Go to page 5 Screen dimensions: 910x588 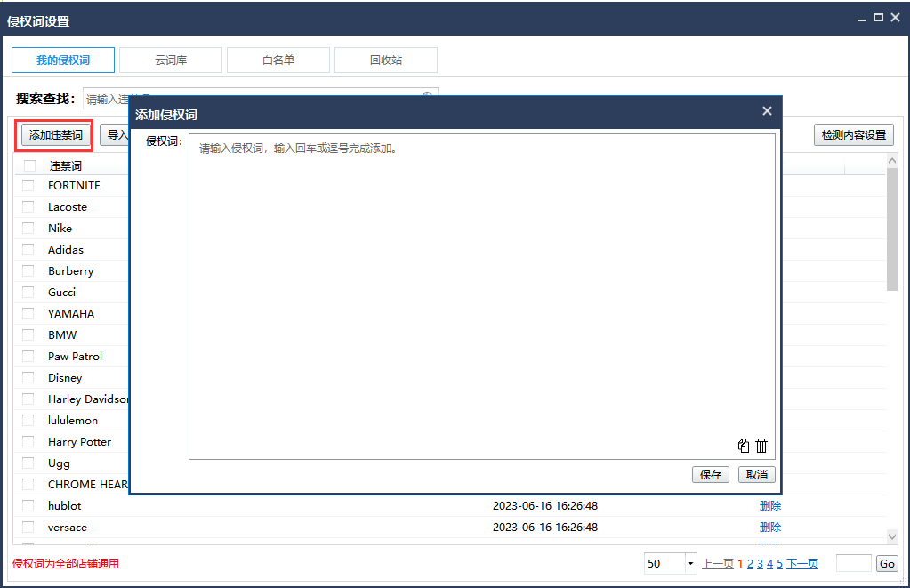click(780, 564)
